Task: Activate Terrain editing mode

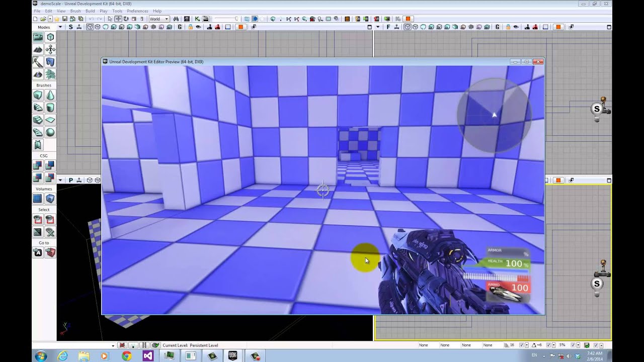Action: coord(38,49)
